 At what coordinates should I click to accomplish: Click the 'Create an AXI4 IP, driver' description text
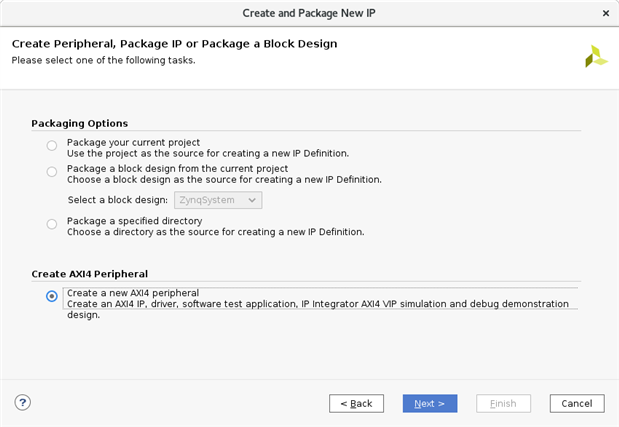click(x=318, y=309)
